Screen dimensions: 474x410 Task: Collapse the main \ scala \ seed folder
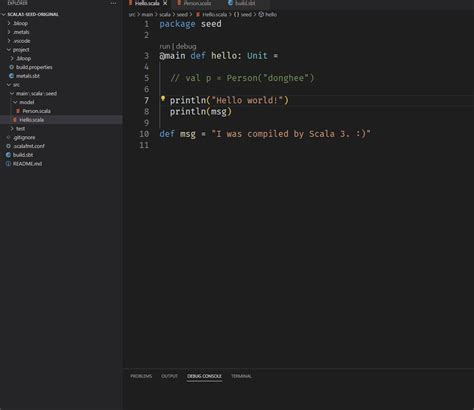click(12, 93)
